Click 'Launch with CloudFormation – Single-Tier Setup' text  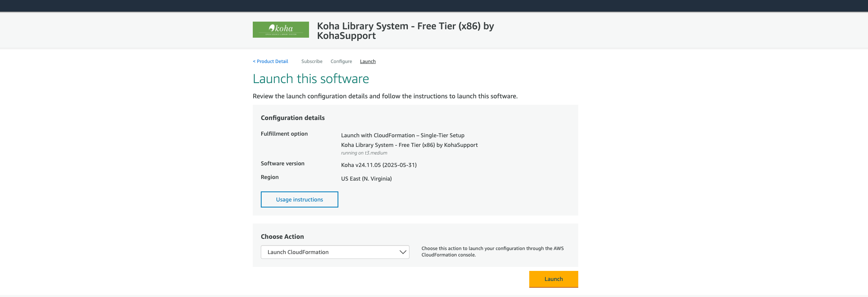(x=403, y=135)
